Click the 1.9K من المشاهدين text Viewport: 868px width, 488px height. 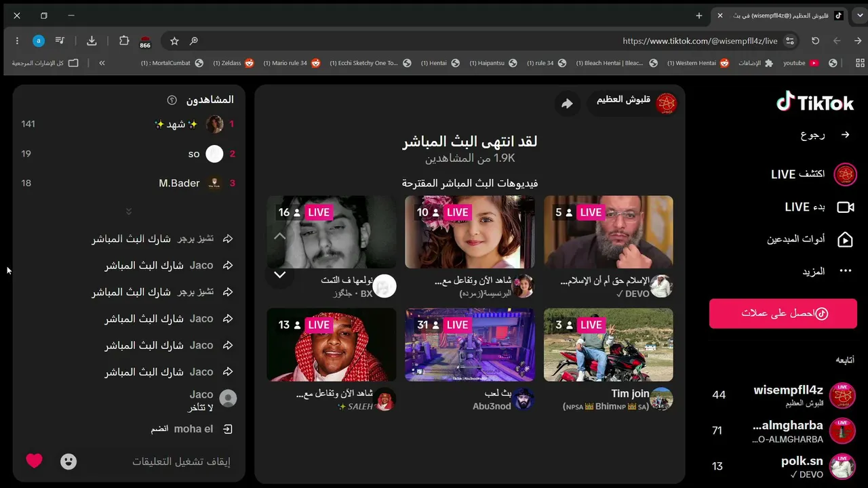click(x=470, y=158)
